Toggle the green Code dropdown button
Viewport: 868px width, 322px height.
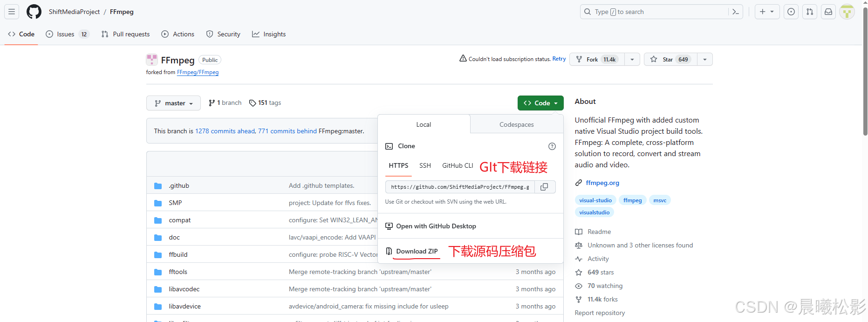click(540, 103)
